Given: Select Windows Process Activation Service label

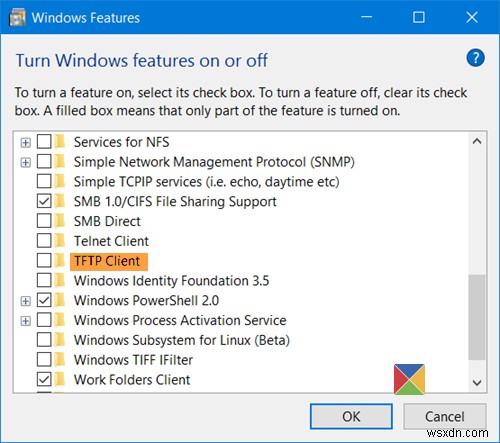Looking at the screenshot, I should click(x=180, y=320).
